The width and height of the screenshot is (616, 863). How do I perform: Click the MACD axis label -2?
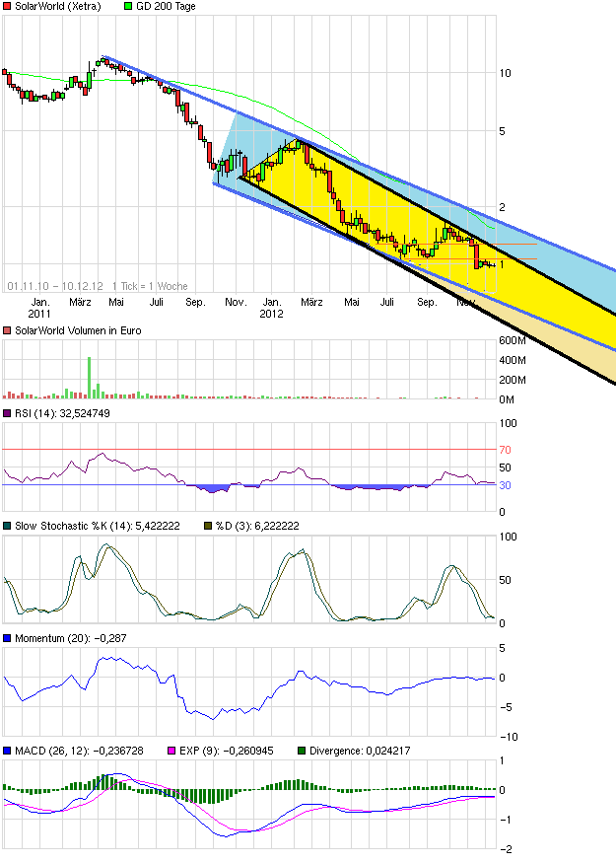tap(508, 849)
